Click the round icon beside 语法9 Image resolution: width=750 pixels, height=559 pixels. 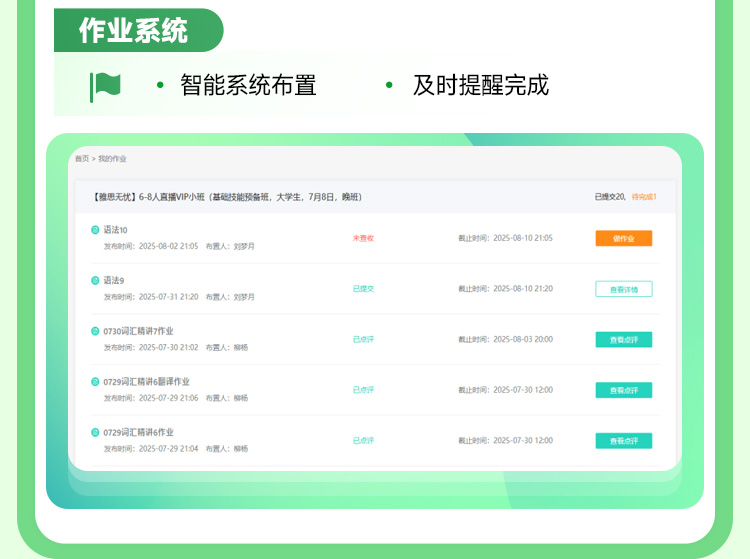point(96,280)
